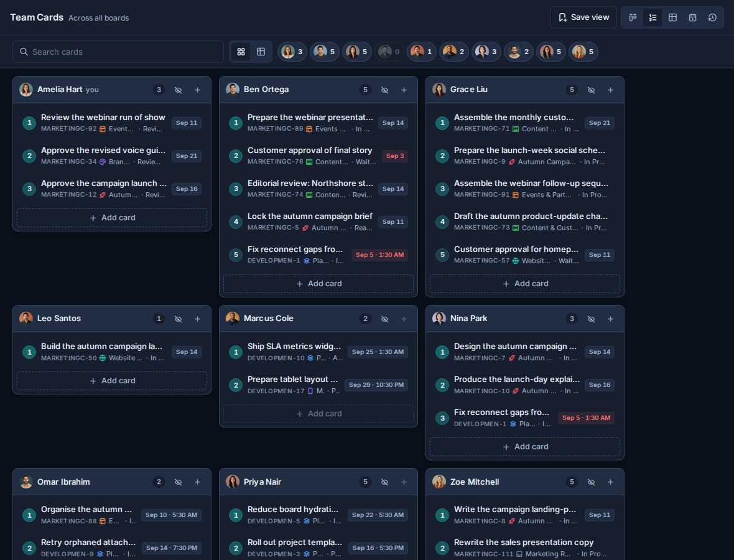Image resolution: width=734 pixels, height=560 pixels.
Task: Click Add card under Leo Santos
Action: point(112,381)
